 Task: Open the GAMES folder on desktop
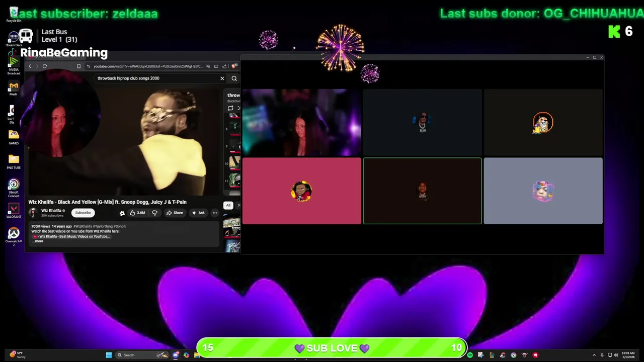pos(14,137)
